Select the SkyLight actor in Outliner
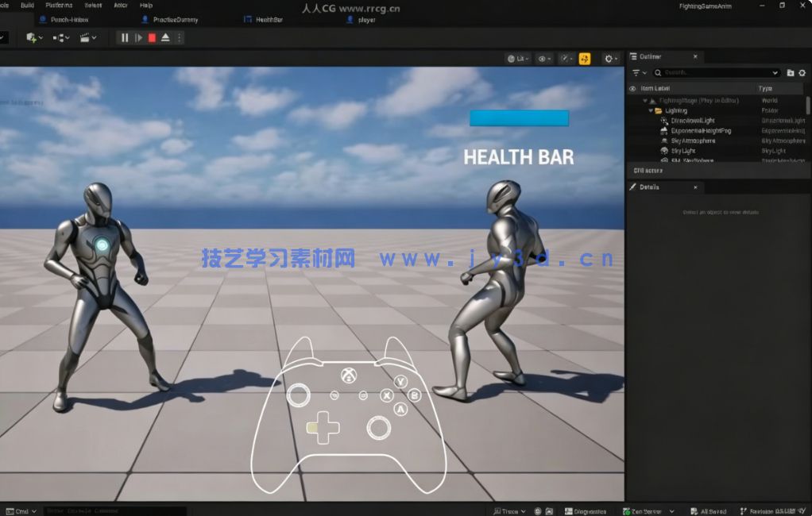812x516 pixels. coord(683,151)
